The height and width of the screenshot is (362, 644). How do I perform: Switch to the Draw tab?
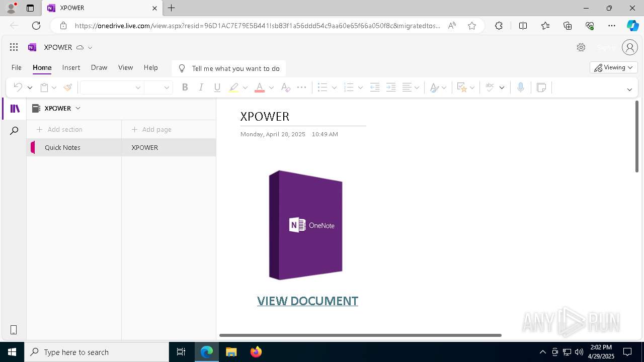coord(99,67)
